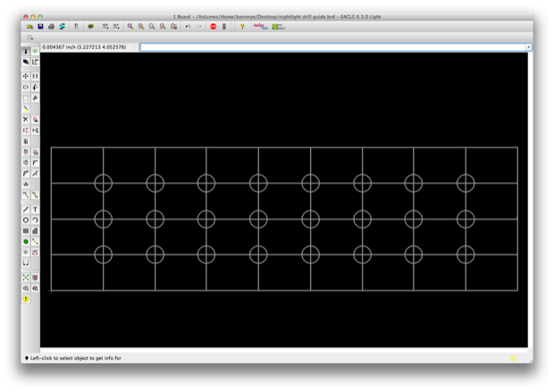Zoom to fit the drawing
Screen dimensions: 554x392
[130, 27]
